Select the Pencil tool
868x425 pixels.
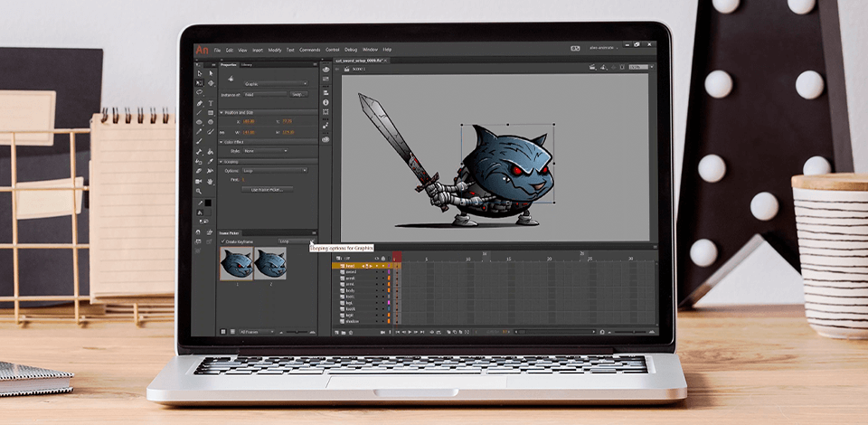click(199, 132)
